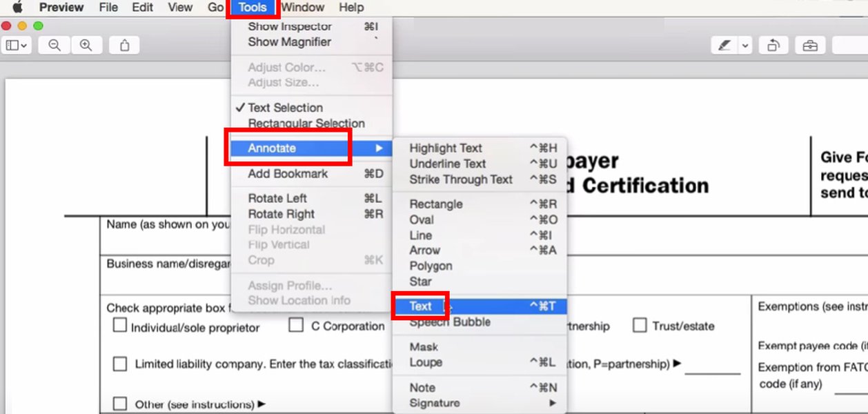
Task: Open the Apple menu
Action: coord(17,8)
